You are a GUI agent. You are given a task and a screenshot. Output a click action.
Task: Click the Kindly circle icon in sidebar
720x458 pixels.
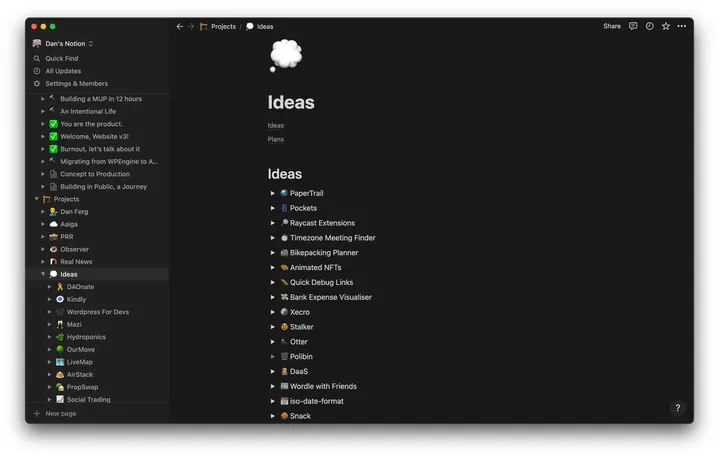point(60,299)
